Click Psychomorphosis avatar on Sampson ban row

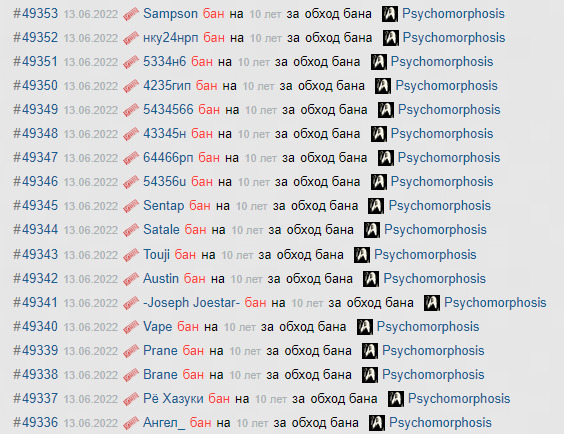(390, 14)
